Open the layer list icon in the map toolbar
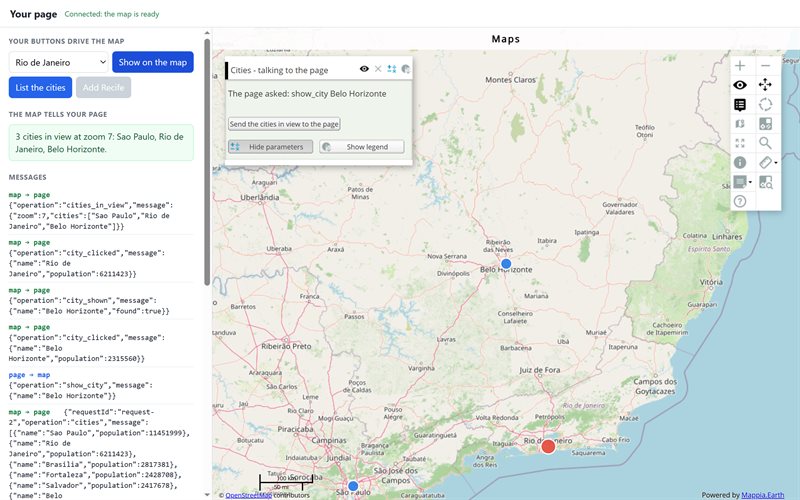Screen dimensions: 800x500 [x=740, y=105]
